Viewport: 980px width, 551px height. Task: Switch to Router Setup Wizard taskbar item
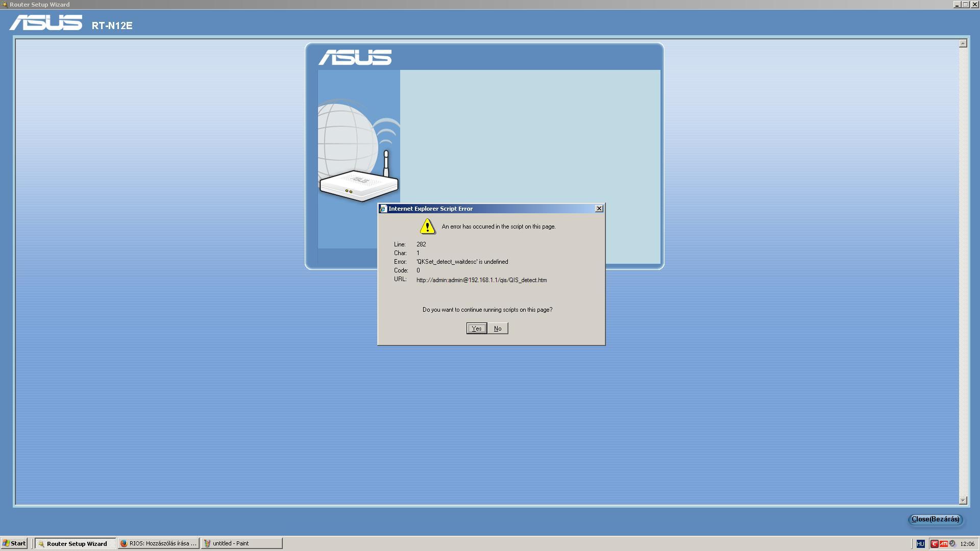(x=76, y=543)
